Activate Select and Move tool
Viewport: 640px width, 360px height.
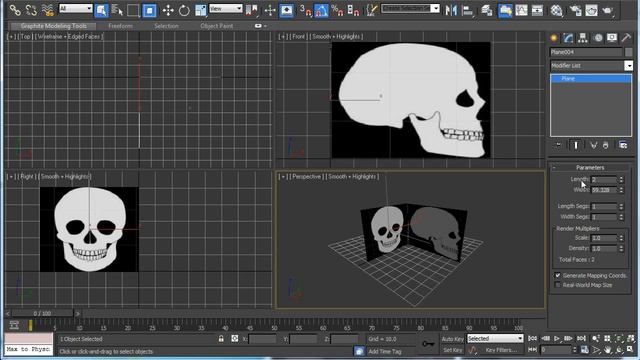coord(168,10)
